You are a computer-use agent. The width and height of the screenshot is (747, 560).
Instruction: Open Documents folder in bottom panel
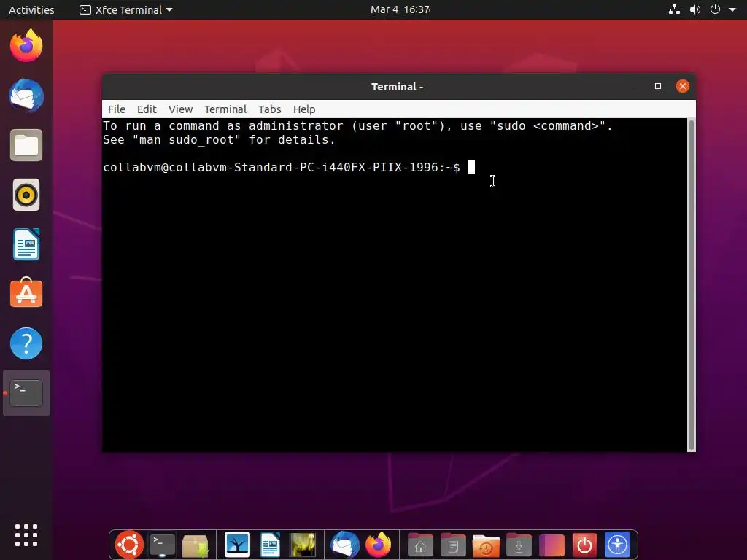[453, 545]
